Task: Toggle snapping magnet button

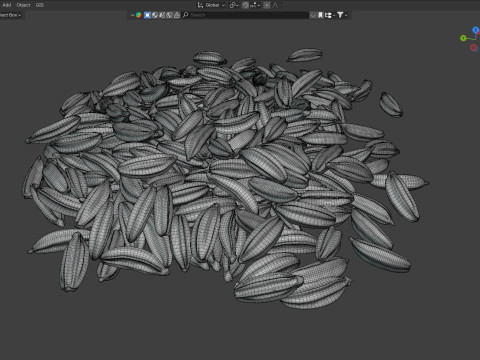Action: (245, 5)
